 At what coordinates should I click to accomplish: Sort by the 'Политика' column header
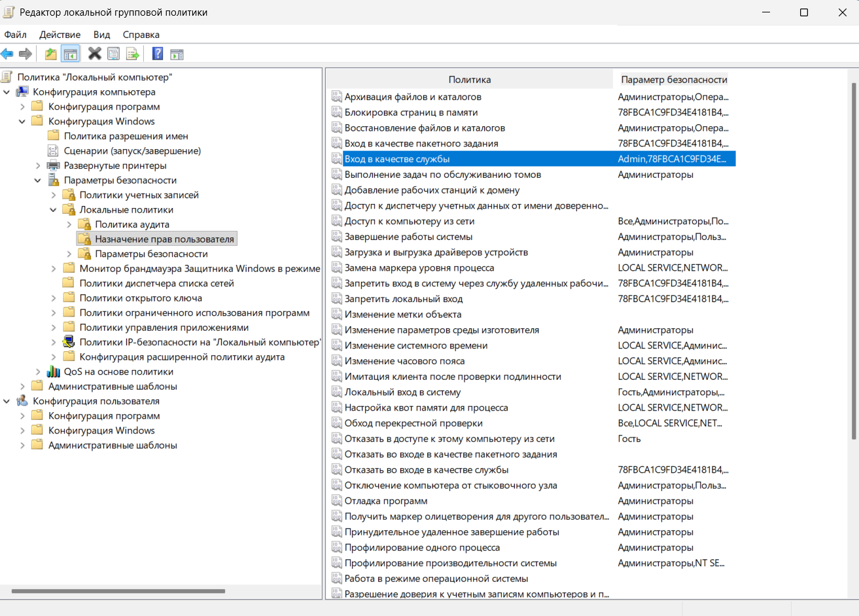470,80
